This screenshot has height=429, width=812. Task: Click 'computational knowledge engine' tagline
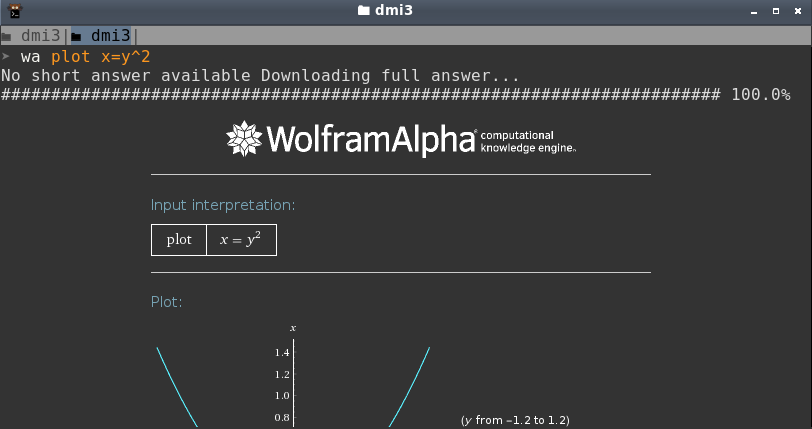528,141
